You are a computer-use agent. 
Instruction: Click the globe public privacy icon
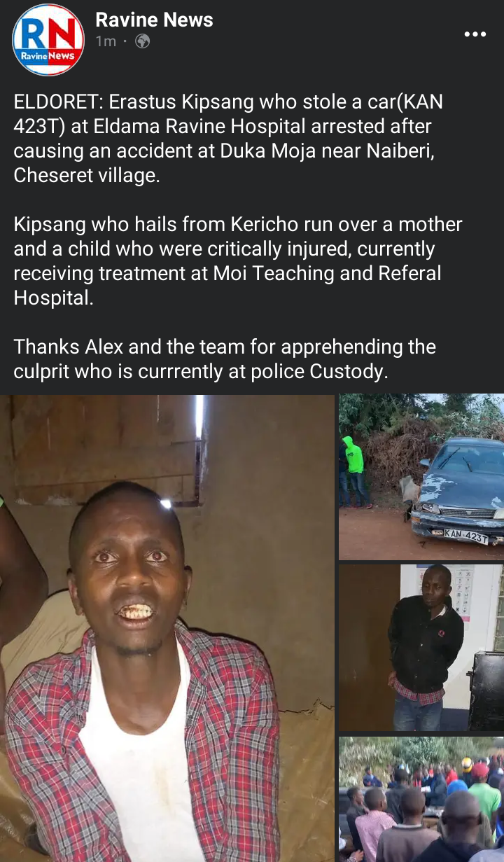tap(142, 41)
